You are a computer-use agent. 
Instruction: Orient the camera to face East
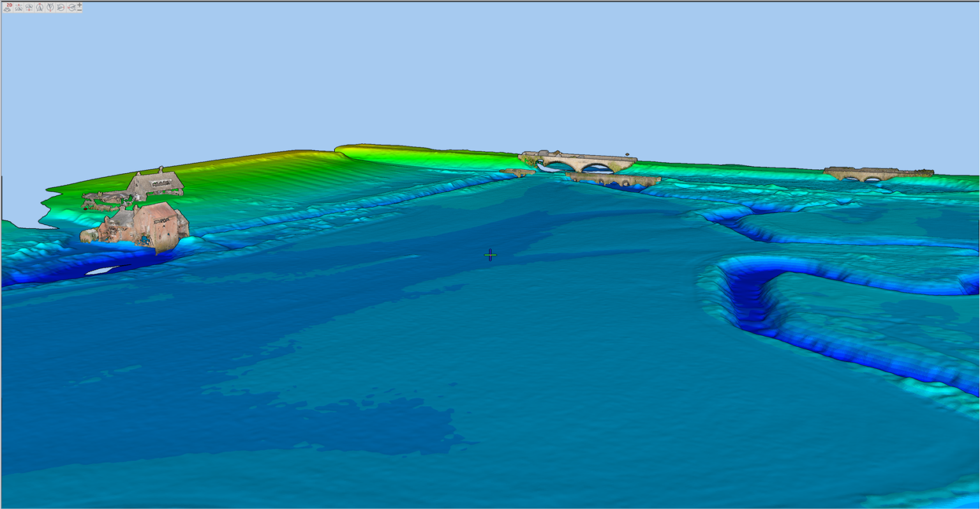(61, 8)
